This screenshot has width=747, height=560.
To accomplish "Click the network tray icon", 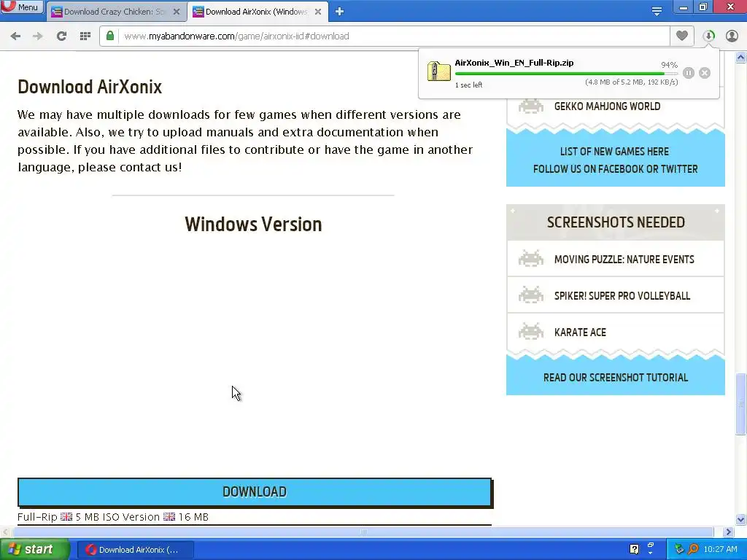I will click(x=679, y=549).
